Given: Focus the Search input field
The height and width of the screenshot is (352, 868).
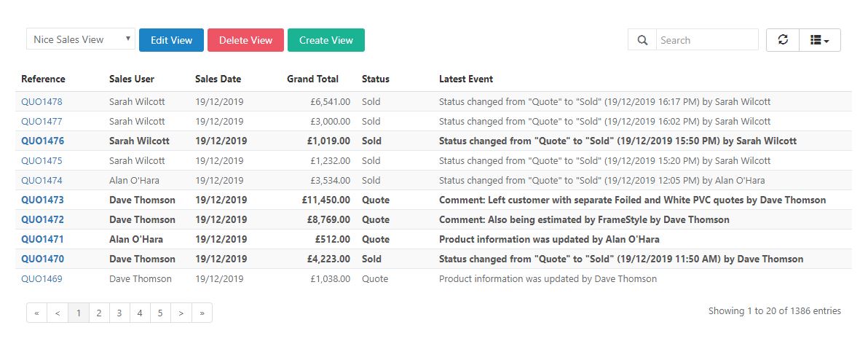Looking at the screenshot, I should (707, 40).
